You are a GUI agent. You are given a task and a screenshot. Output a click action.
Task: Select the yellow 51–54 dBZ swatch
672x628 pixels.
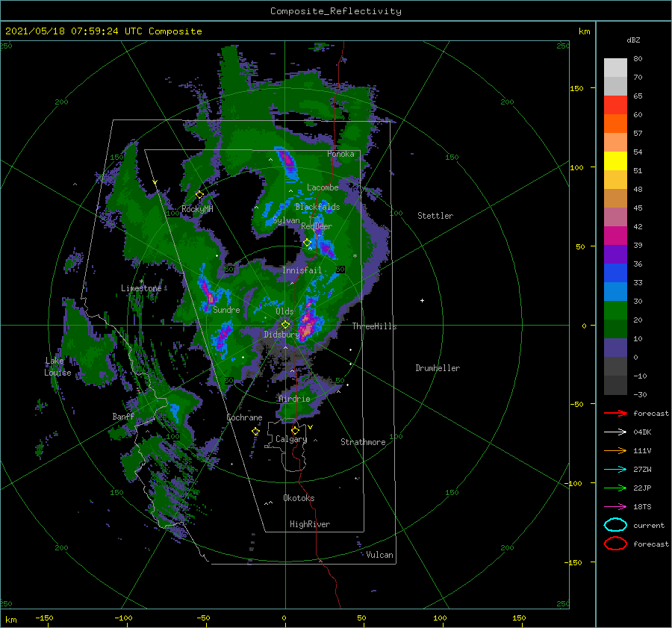pos(615,161)
